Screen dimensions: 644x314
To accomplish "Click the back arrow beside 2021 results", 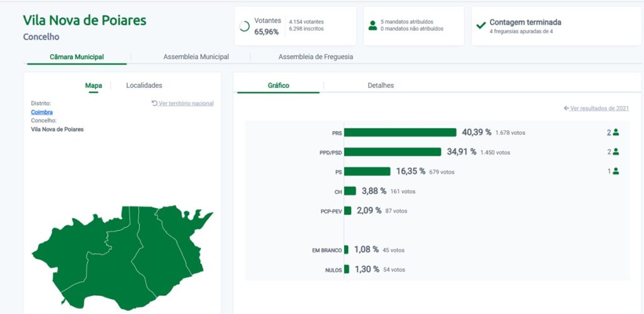I will tap(567, 108).
